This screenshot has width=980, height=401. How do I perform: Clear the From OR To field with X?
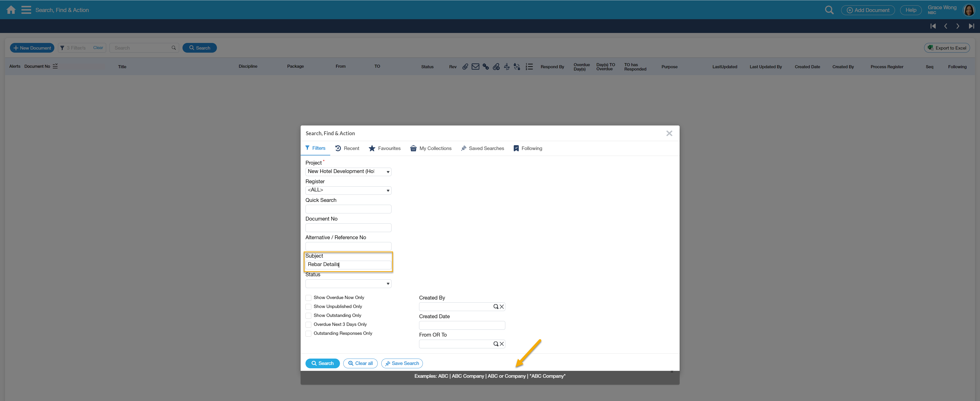502,344
